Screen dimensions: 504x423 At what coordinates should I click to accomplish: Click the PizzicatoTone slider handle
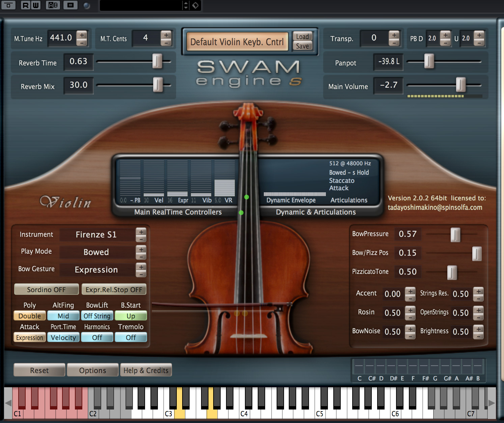[452, 272]
